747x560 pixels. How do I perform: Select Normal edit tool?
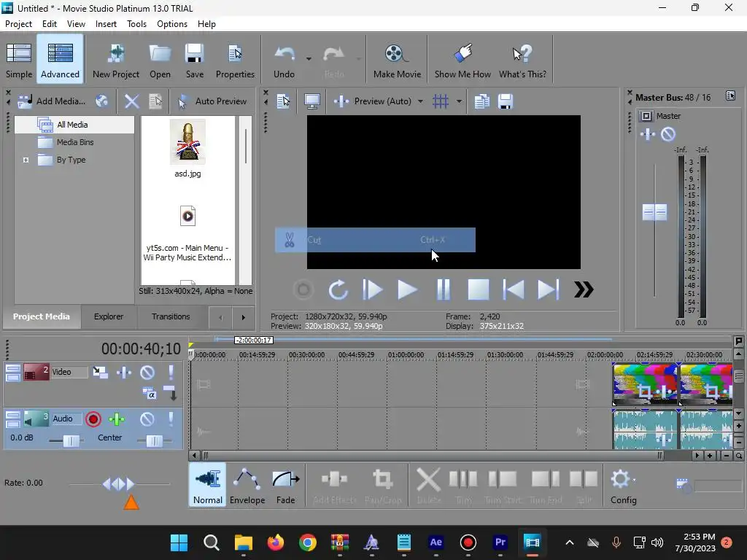click(x=208, y=486)
